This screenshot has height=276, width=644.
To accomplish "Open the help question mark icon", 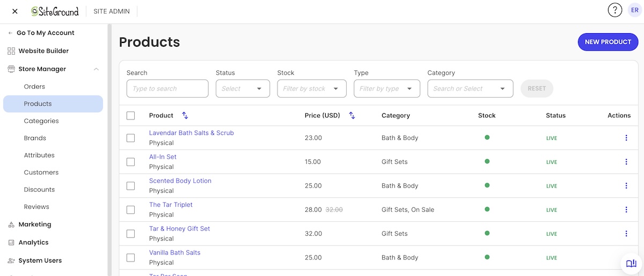I will [614, 10].
